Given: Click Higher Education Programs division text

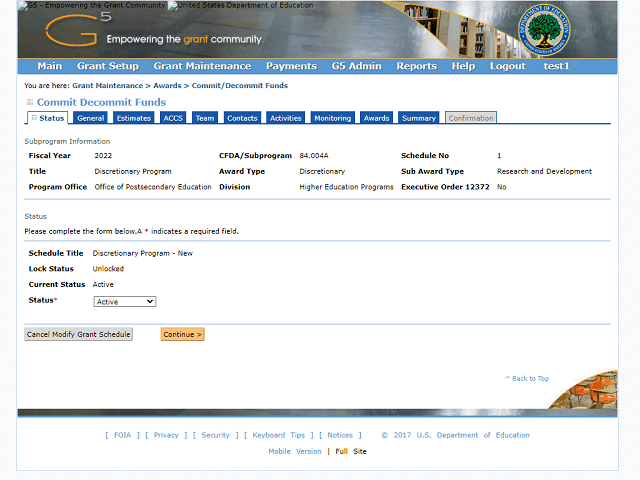Looking at the screenshot, I should (347, 187).
